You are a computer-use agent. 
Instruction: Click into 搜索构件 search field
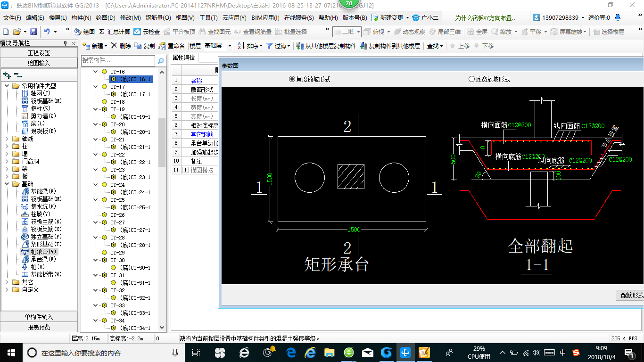click(x=118, y=60)
